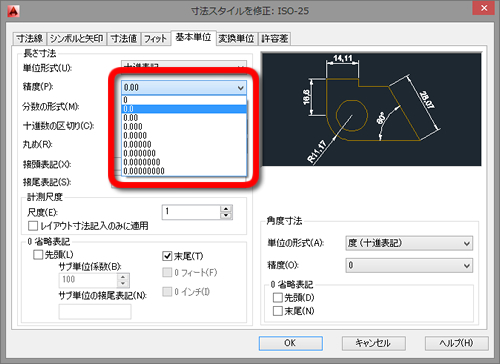Collapse the 精度(P) precision dropdown
Image resolution: width=500 pixels, height=364 pixels.
pyautogui.click(x=240, y=88)
